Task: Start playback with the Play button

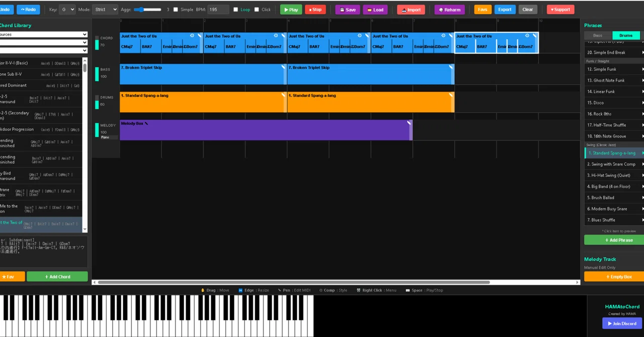Action: [x=291, y=10]
